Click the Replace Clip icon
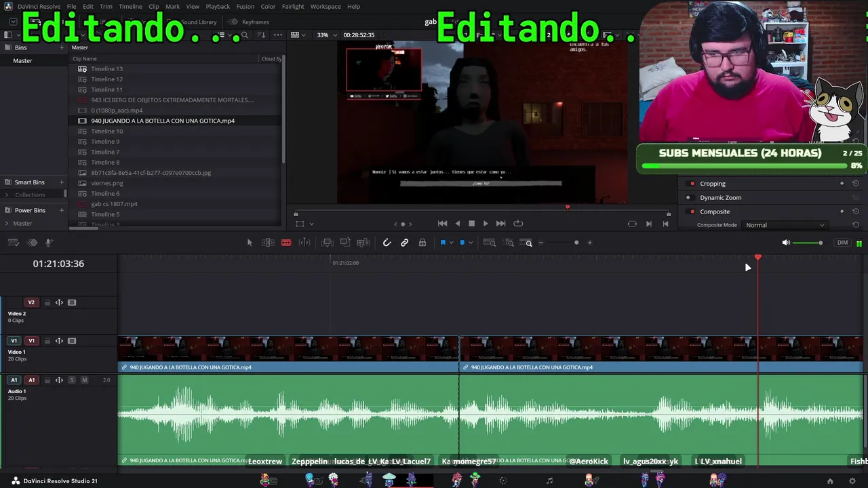This screenshot has width=868, height=488. (363, 243)
